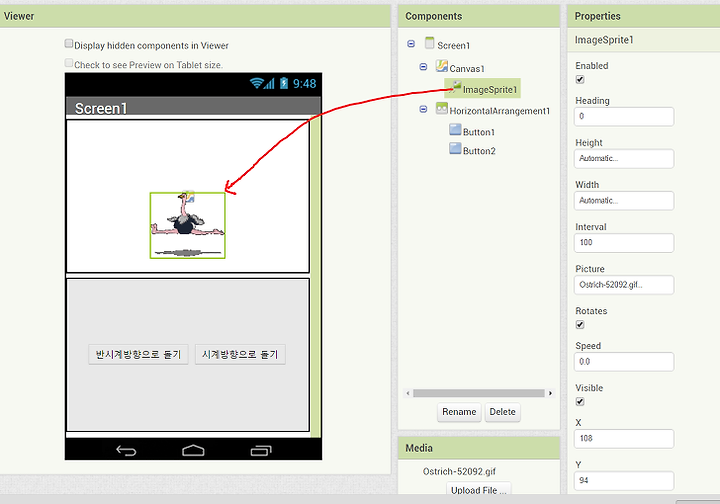This screenshot has width=720, height=504.
Task: Click the Components panel header
Action: [x=478, y=16]
